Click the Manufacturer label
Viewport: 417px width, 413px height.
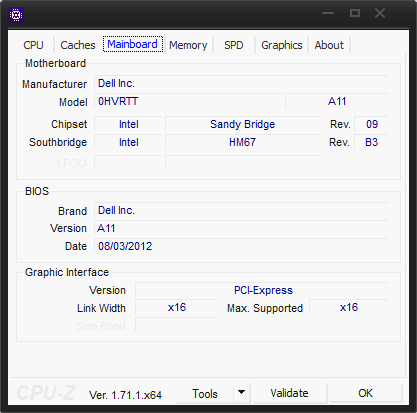pos(54,84)
